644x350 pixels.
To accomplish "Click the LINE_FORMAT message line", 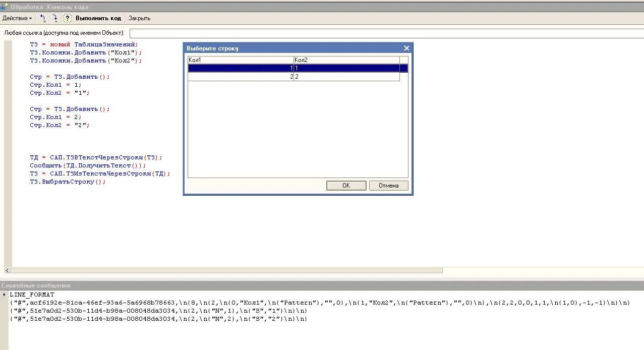I will [x=32, y=295].
